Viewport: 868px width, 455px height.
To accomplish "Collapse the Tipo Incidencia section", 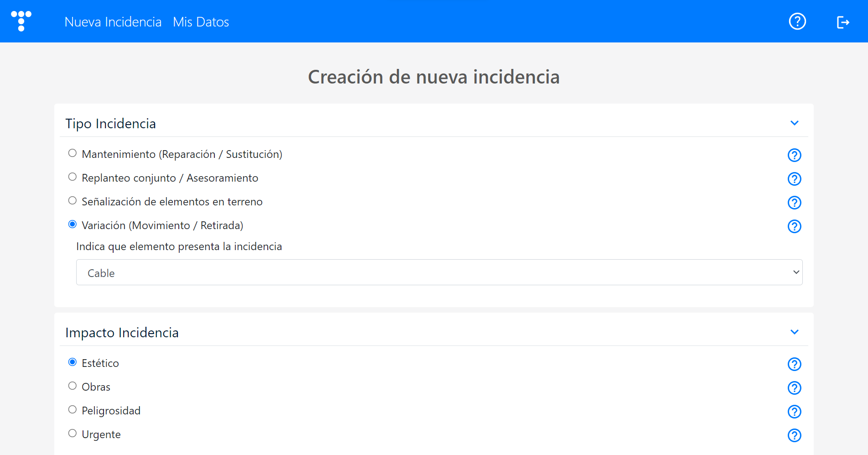I will [x=794, y=123].
